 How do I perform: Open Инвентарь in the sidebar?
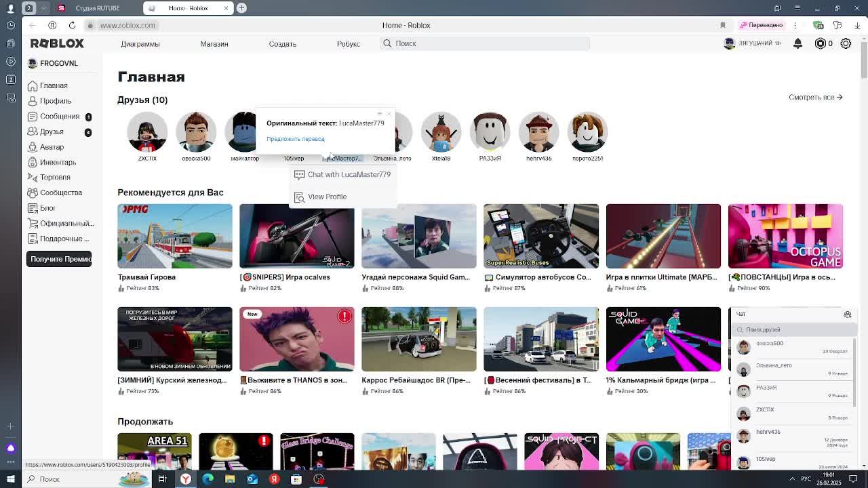[x=52, y=162]
